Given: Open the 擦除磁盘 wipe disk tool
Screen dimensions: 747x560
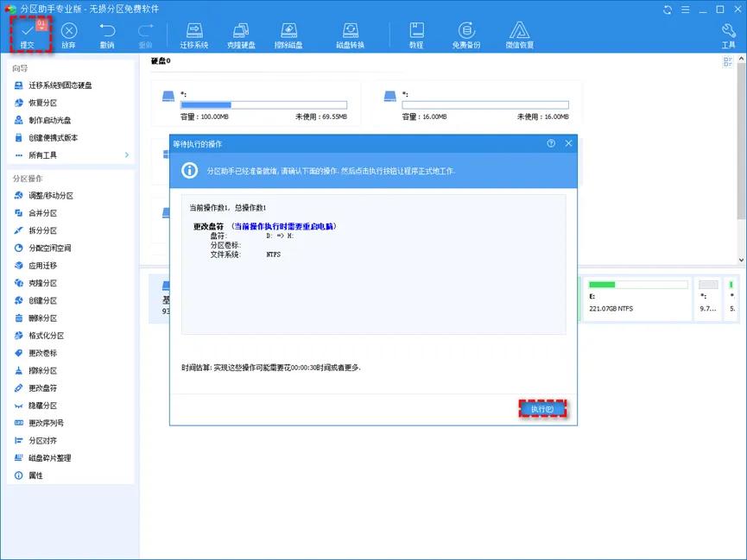Looking at the screenshot, I should (x=288, y=35).
